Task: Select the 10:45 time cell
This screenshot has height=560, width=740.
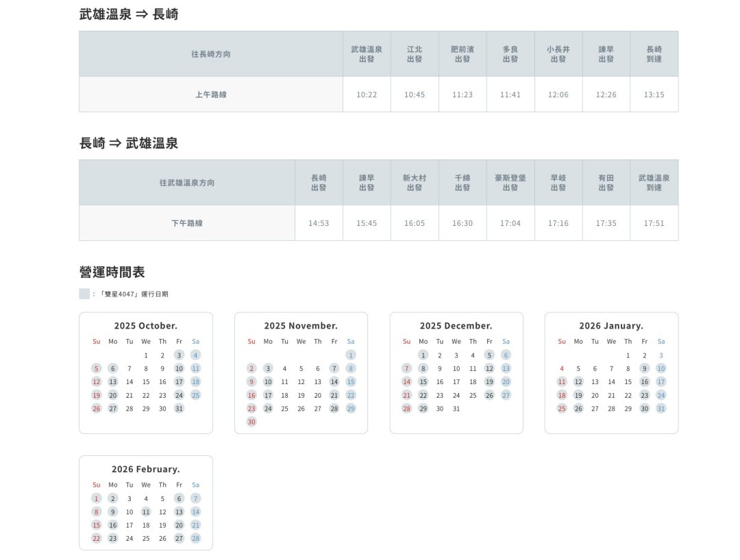Action: point(415,94)
